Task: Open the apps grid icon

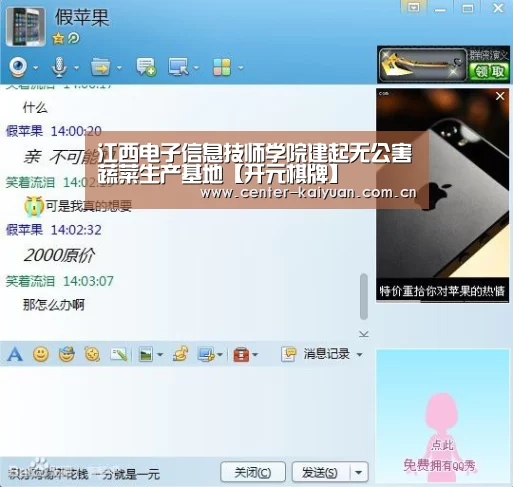Action: pyautogui.click(x=222, y=67)
